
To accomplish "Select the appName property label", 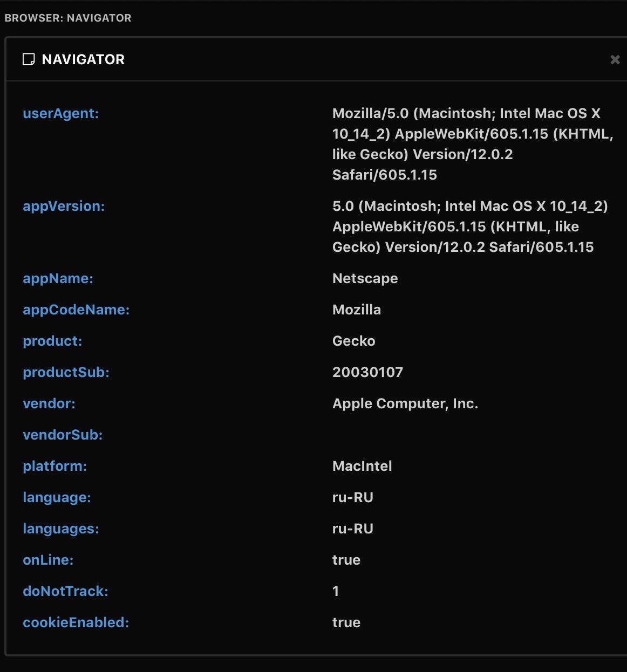I will pyautogui.click(x=58, y=278).
